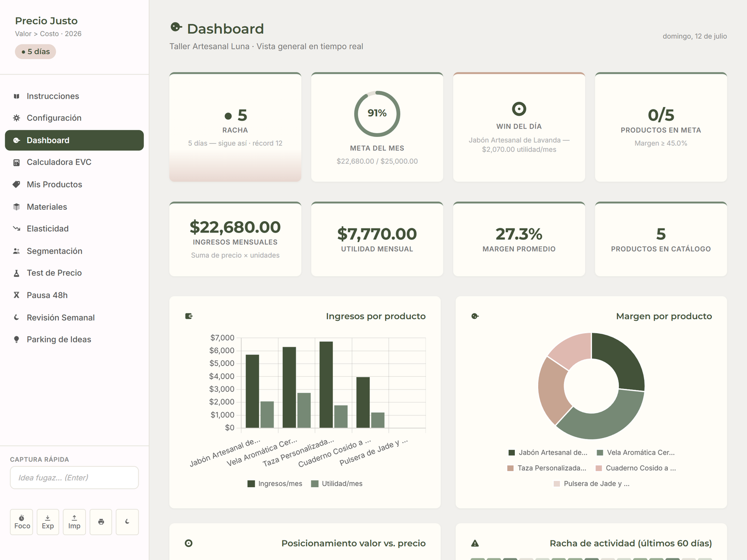The width and height of the screenshot is (747, 560).
Task: Click the 0/5 Productos en Meta value
Action: [x=661, y=115]
